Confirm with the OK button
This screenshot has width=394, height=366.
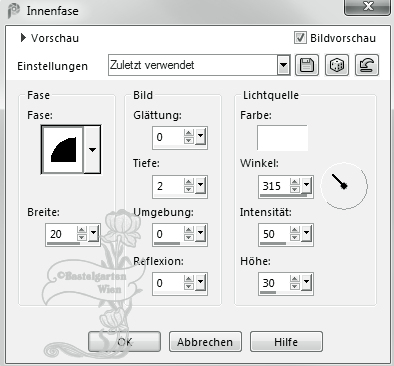pyautogui.click(x=124, y=342)
